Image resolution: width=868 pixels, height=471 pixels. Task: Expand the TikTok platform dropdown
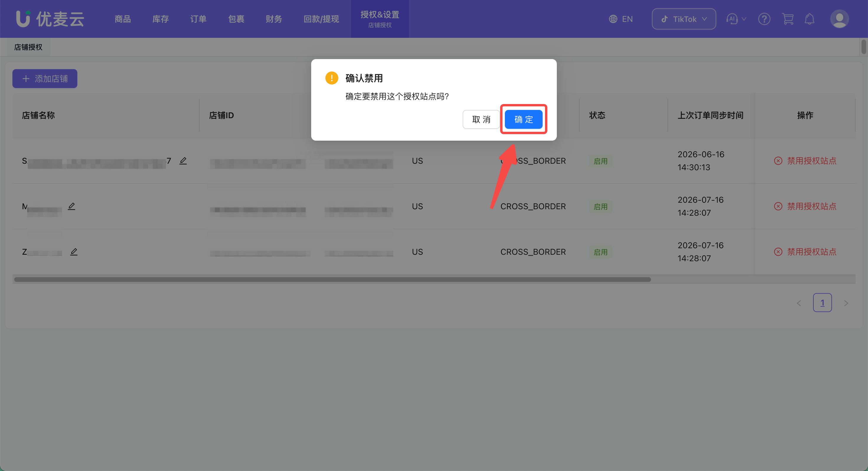[684, 19]
